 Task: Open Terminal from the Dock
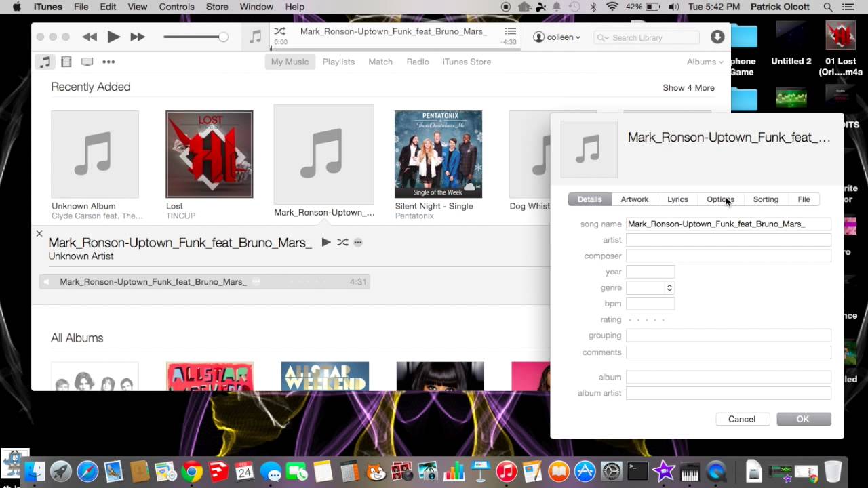click(637, 471)
